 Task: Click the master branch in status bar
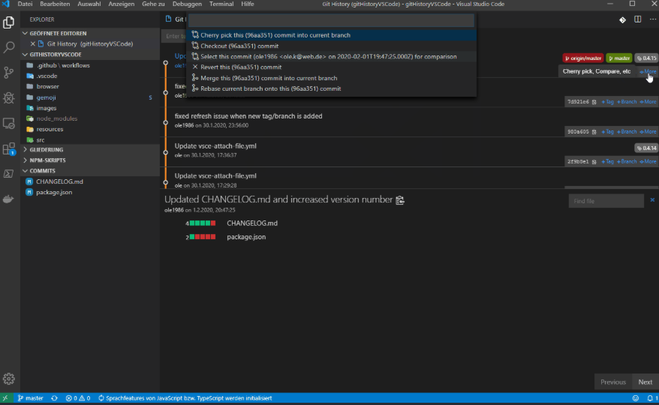(30, 398)
